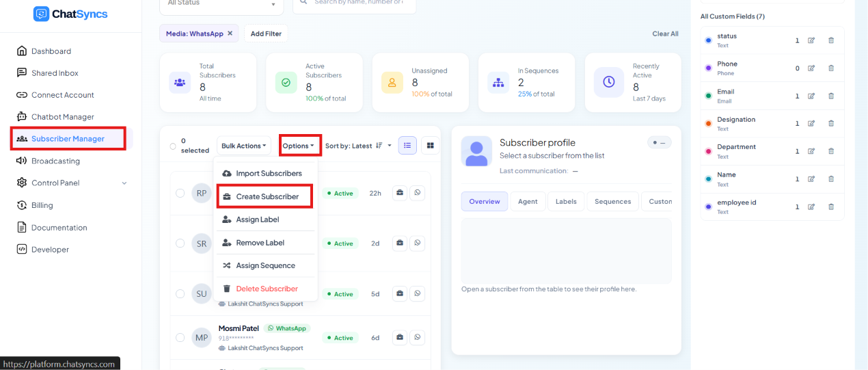The width and height of the screenshot is (868, 370).
Task: Open the All Status dropdown
Action: tap(221, 4)
